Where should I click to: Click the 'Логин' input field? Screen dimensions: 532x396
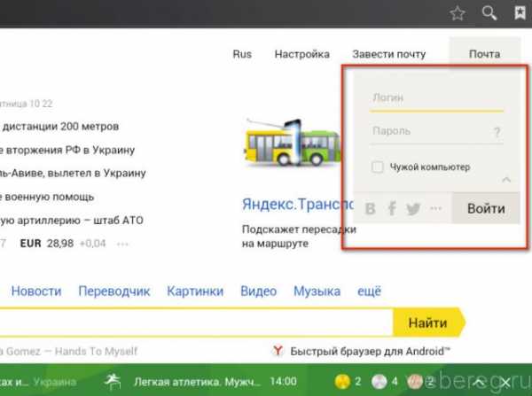(436, 98)
